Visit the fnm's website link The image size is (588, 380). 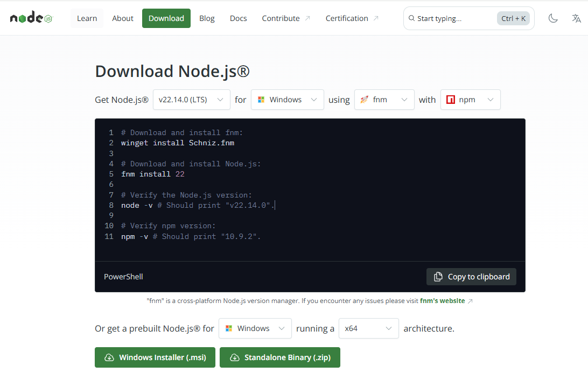click(x=442, y=301)
